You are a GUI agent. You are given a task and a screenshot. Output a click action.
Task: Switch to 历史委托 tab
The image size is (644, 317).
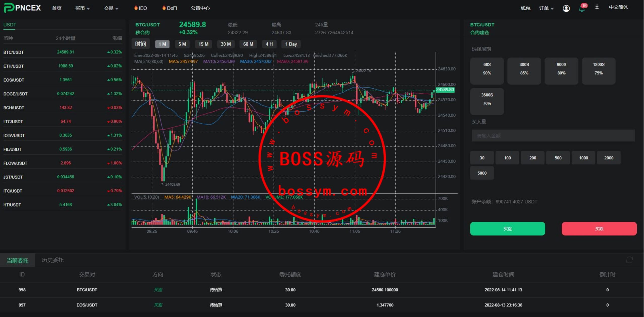[53, 260]
